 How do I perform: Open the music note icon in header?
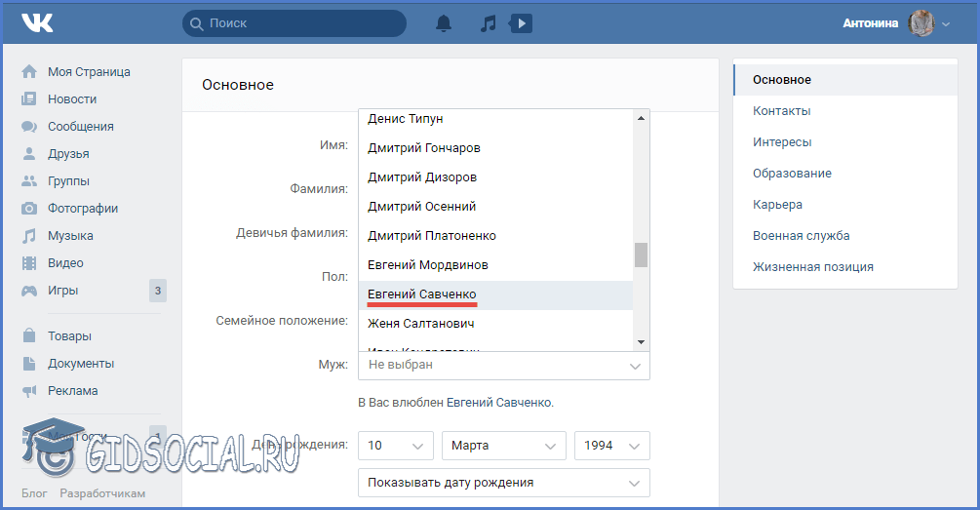point(489,23)
